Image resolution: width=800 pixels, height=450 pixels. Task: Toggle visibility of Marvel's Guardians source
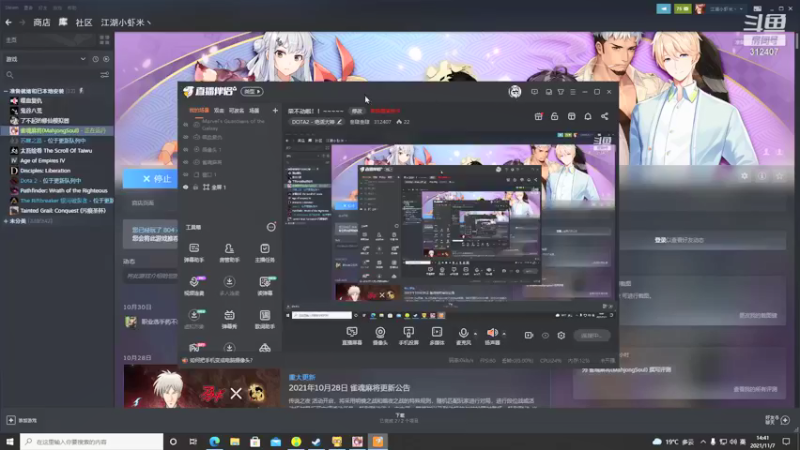(186, 124)
